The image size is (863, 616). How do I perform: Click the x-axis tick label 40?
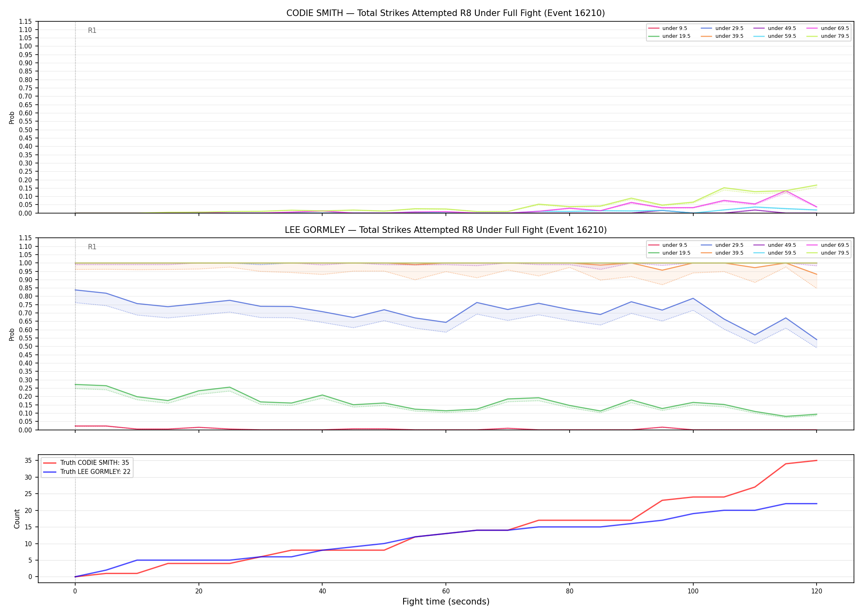point(322,591)
